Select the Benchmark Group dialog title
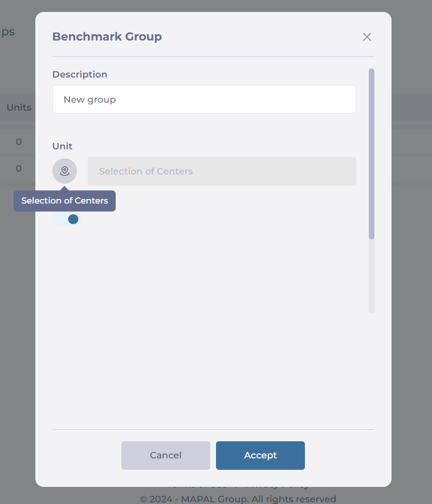This screenshot has width=432, height=504. [107, 36]
